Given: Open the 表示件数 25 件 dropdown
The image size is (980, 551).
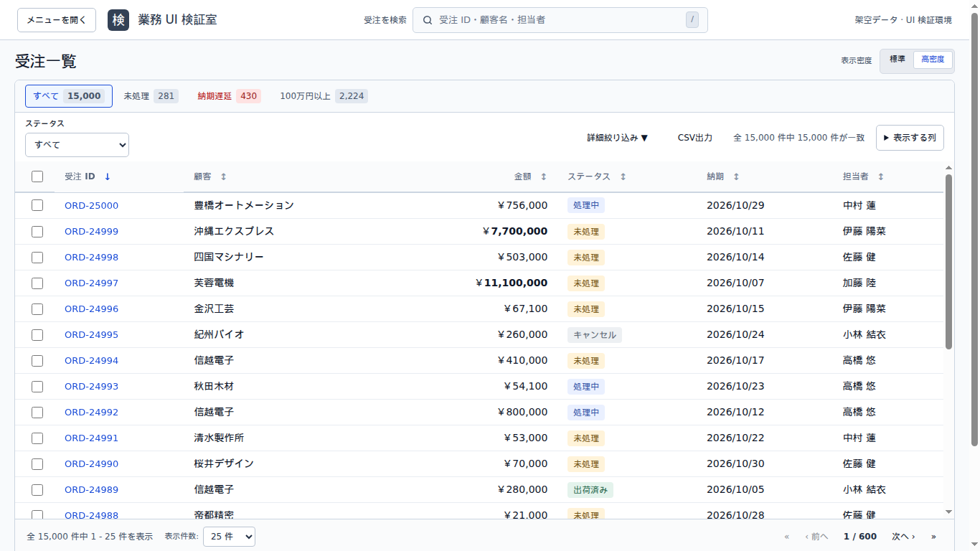Looking at the screenshot, I should tap(229, 537).
